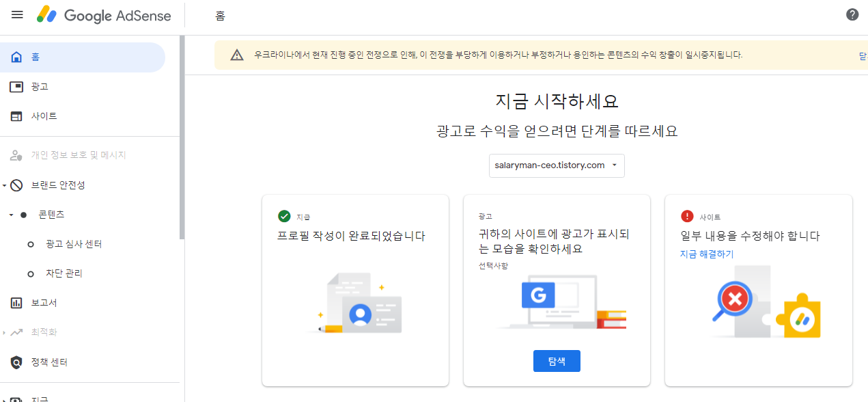Click 프로필 작성이 완료되었습니다 text
This screenshot has height=402, width=868.
point(351,236)
